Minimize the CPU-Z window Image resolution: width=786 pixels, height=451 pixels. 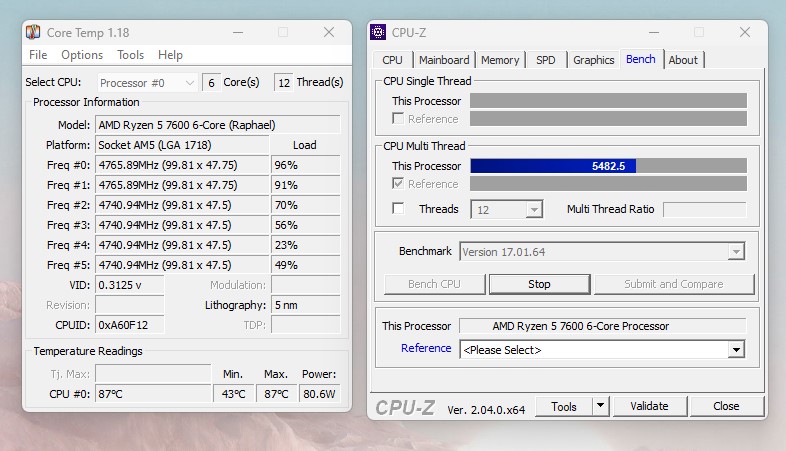(654, 33)
